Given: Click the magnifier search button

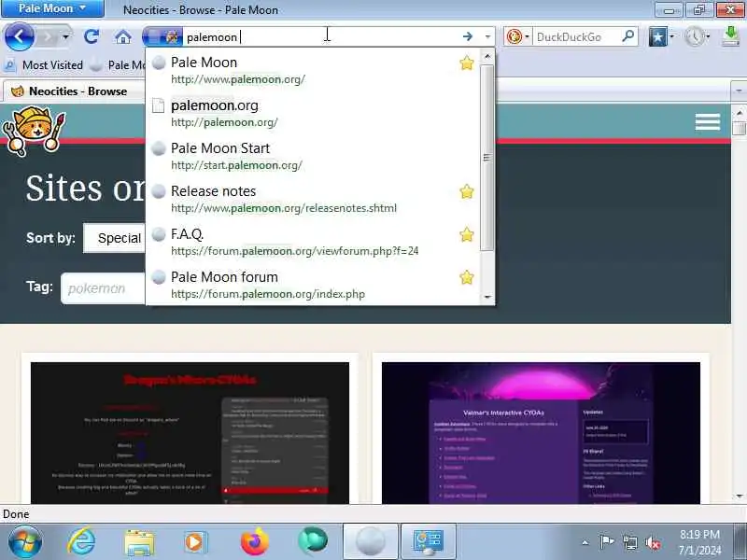Looking at the screenshot, I should click(628, 36).
